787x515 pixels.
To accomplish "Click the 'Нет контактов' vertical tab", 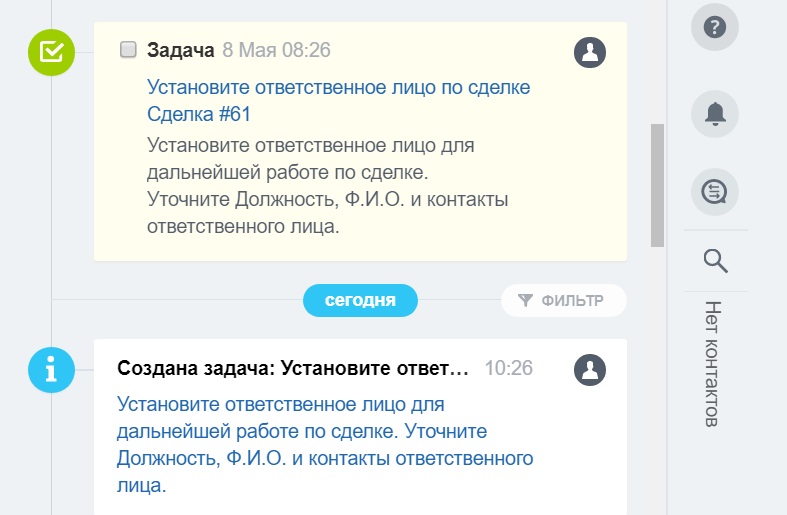I will pos(713,364).
